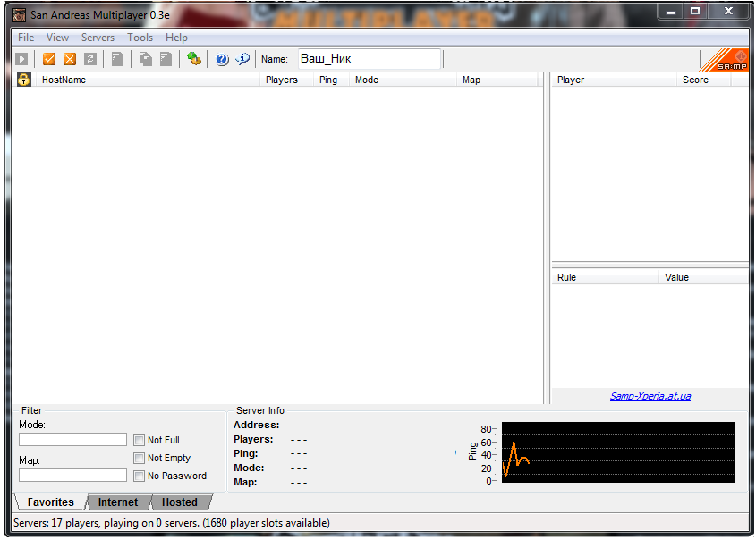756x548 pixels.
Task: Minimize the San Andreas Multiplayer window
Action: tap(671, 12)
